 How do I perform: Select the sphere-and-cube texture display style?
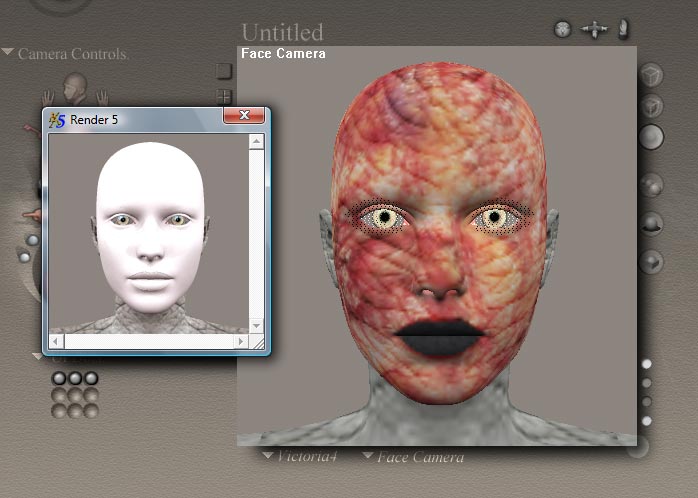(x=651, y=261)
